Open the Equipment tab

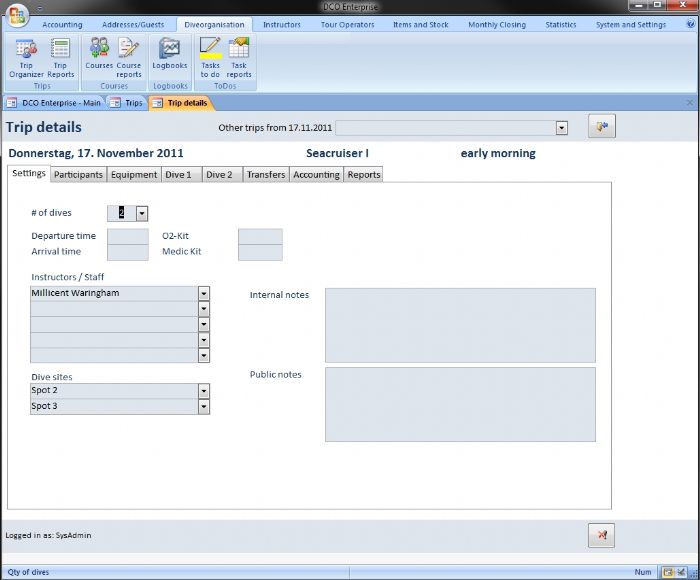[134, 175]
